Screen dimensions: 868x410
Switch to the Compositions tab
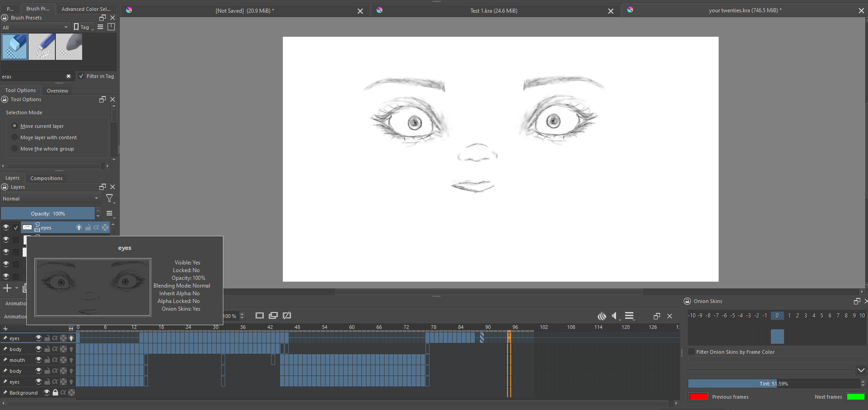(x=46, y=178)
